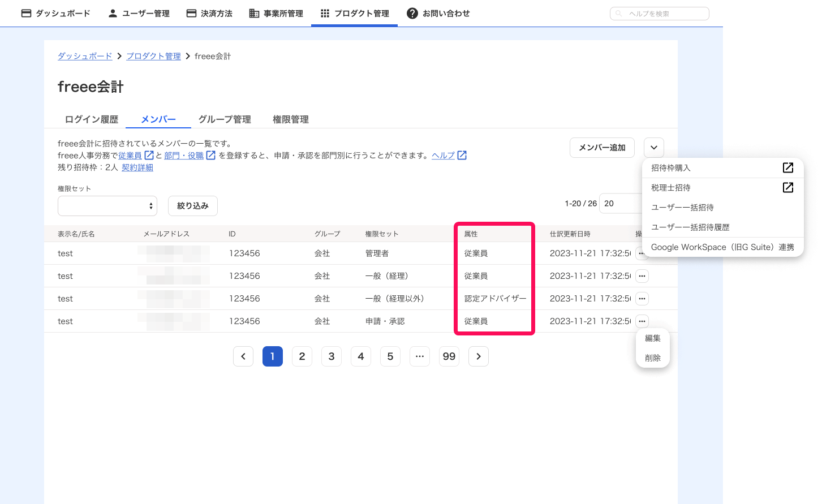Switch to the ログイン履歴 tab
Viewport: 822px width, 504px height.
92,119
